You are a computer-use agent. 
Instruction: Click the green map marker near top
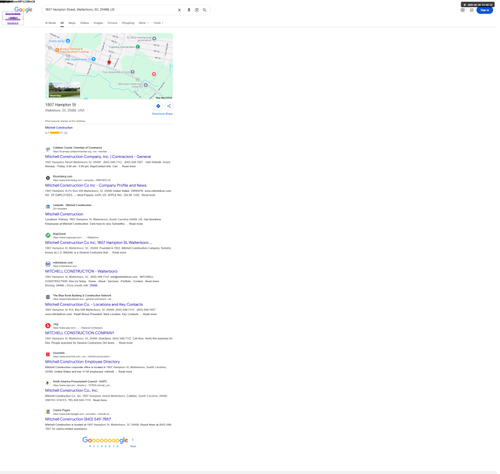(x=138, y=47)
